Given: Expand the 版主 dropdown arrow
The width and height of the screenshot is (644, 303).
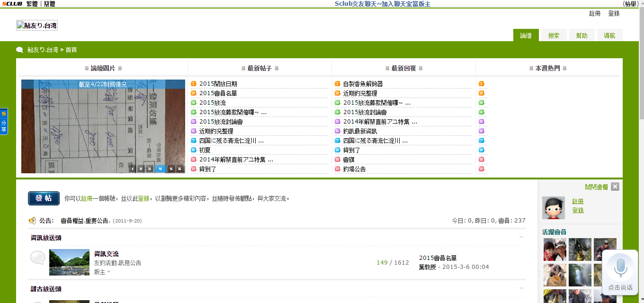Looking at the screenshot, I should (x=108, y=272).
